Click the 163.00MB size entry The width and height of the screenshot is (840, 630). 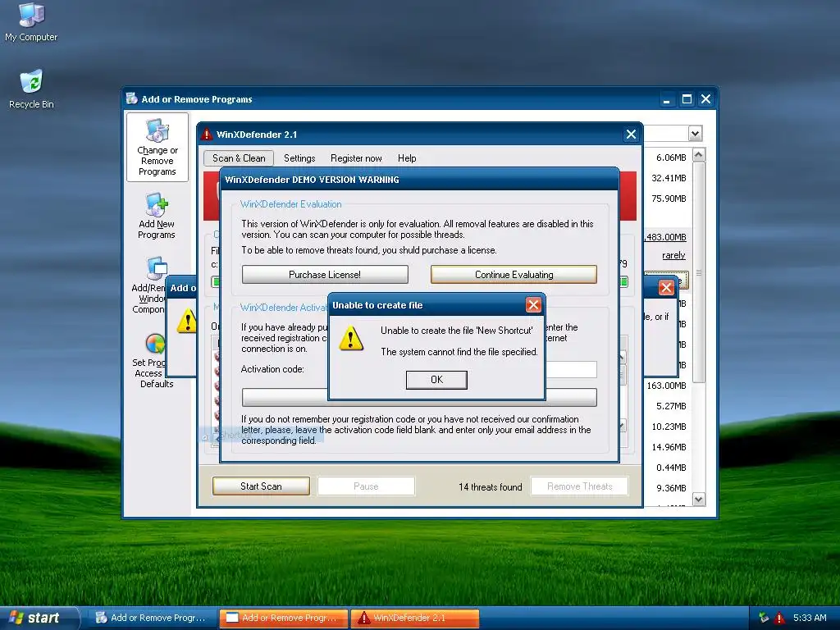pyautogui.click(x=666, y=386)
